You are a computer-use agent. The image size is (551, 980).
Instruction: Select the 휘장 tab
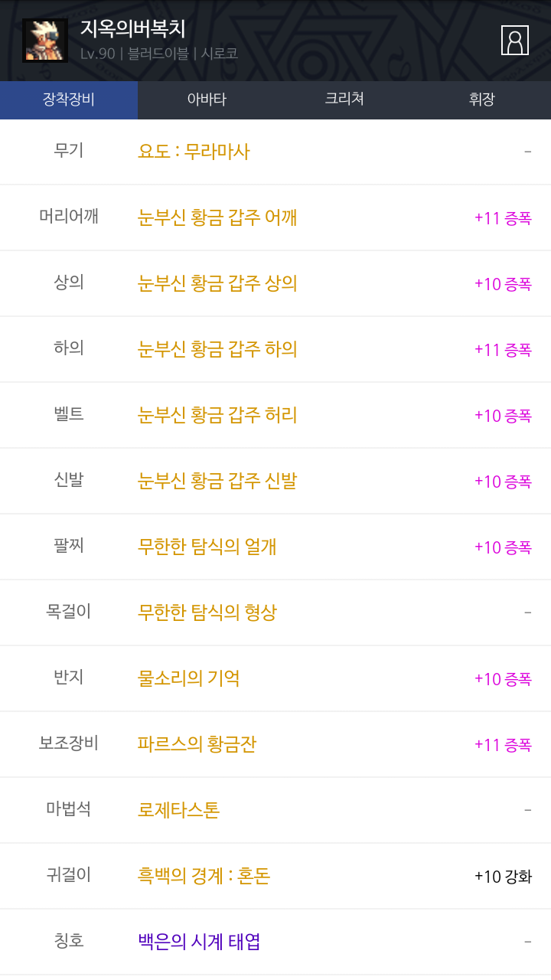tap(482, 100)
